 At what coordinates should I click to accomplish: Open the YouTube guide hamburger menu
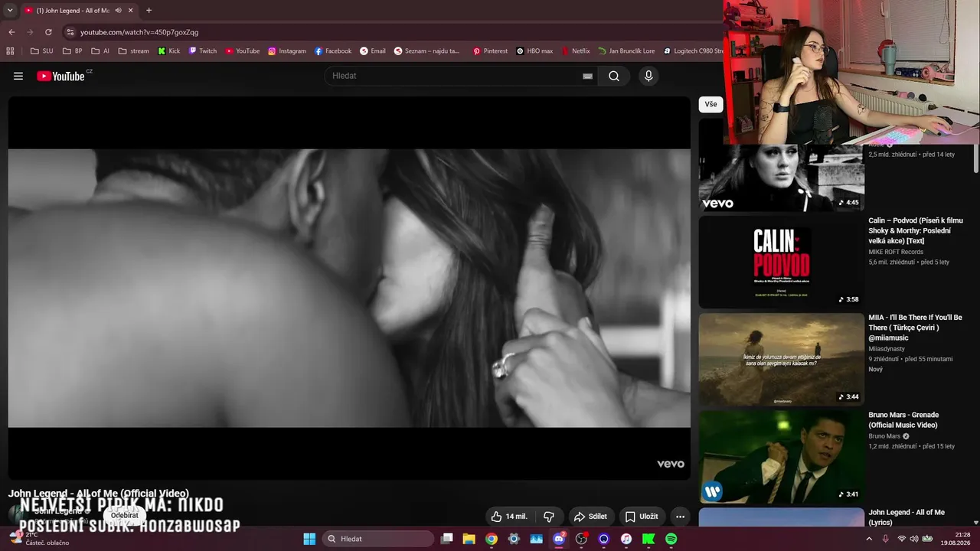(x=18, y=76)
